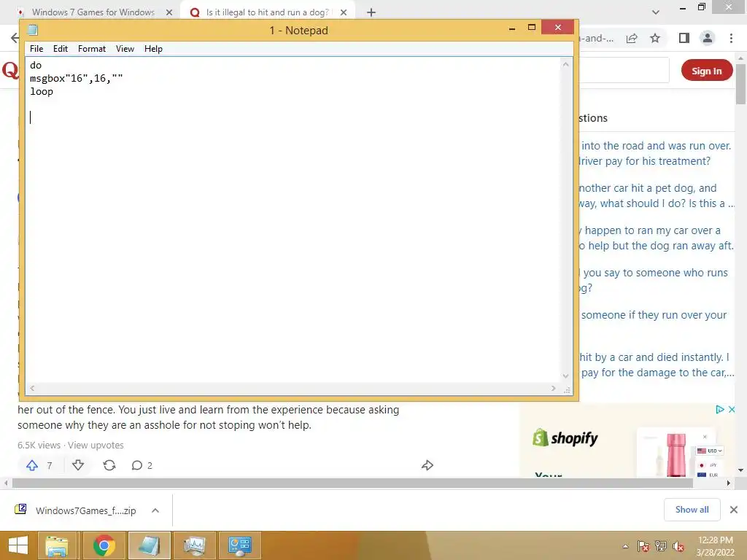Bookmark this page with star icon
Screen dimensions: 747x560
(655, 38)
